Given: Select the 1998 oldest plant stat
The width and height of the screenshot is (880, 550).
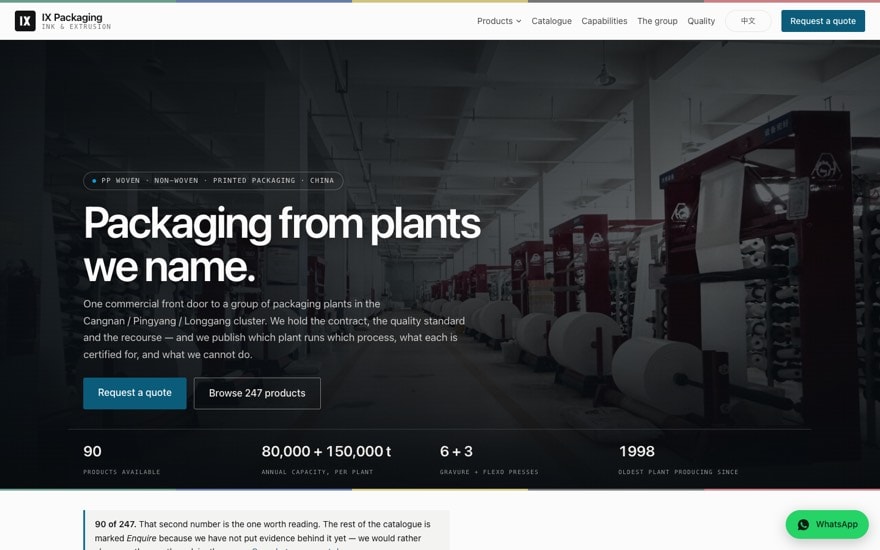Looking at the screenshot, I should (x=678, y=460).
